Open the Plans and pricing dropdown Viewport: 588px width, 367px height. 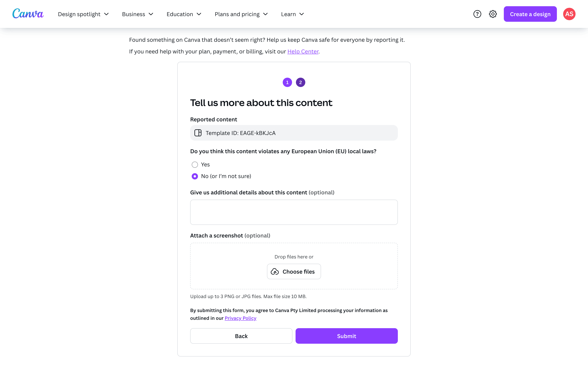point(241,14)
